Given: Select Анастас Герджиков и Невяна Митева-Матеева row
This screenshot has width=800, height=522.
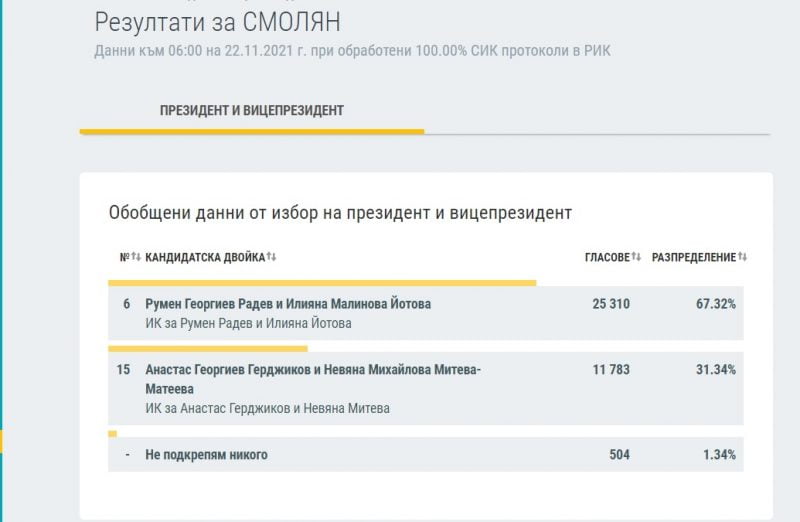Looking at the screenshot, I should pyautogui.click(x=426, y=388).
